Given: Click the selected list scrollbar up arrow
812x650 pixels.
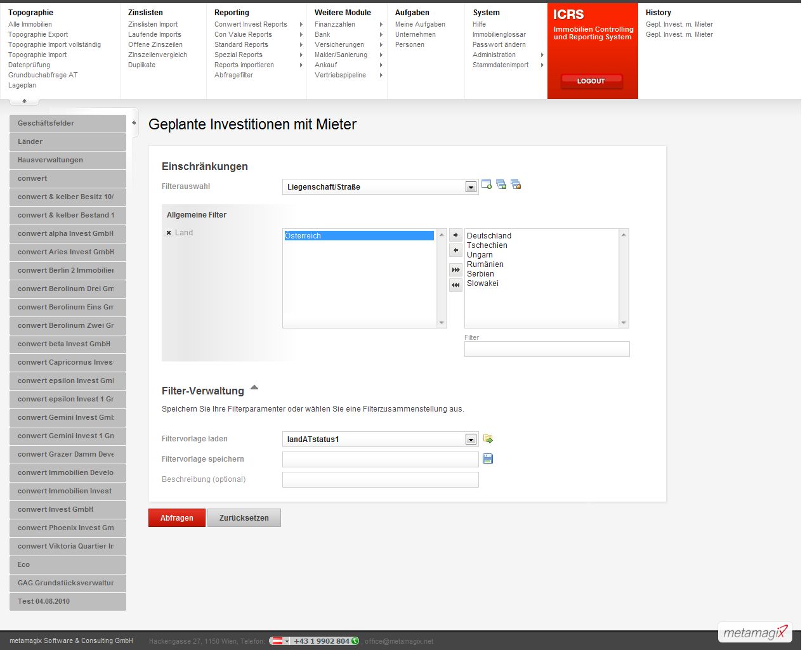Looking at the screenshot, I should 442,235.
